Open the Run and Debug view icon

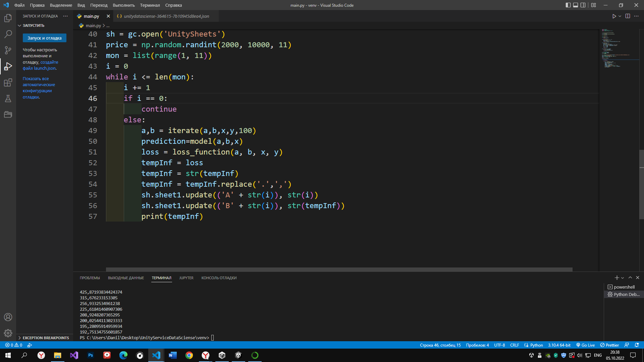click(8, 66)
